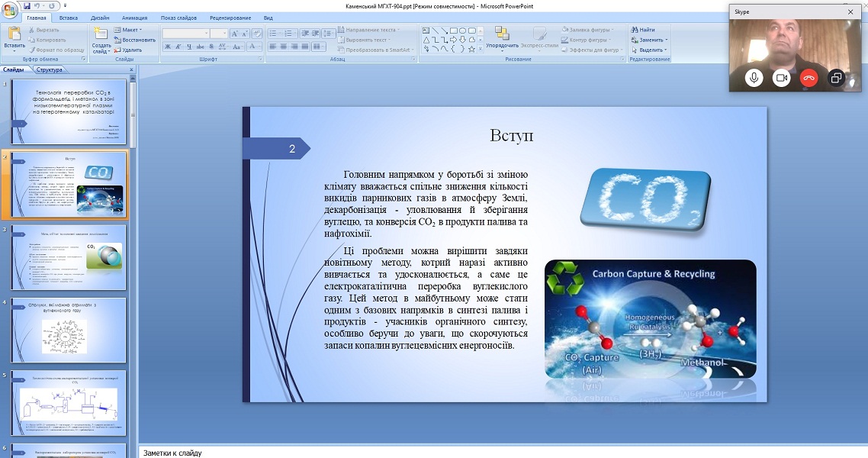Save the presentation from Quick Access toolbar

click(27, 6)
